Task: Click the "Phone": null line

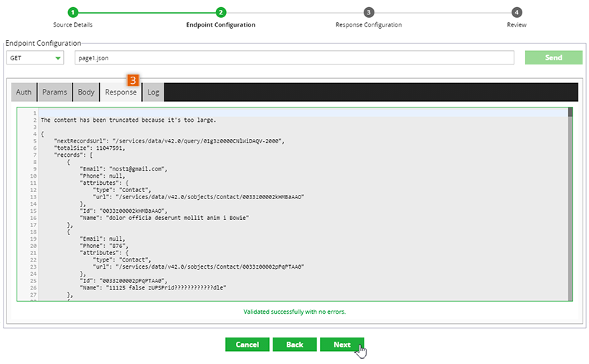Action: [x=102, y=176]
